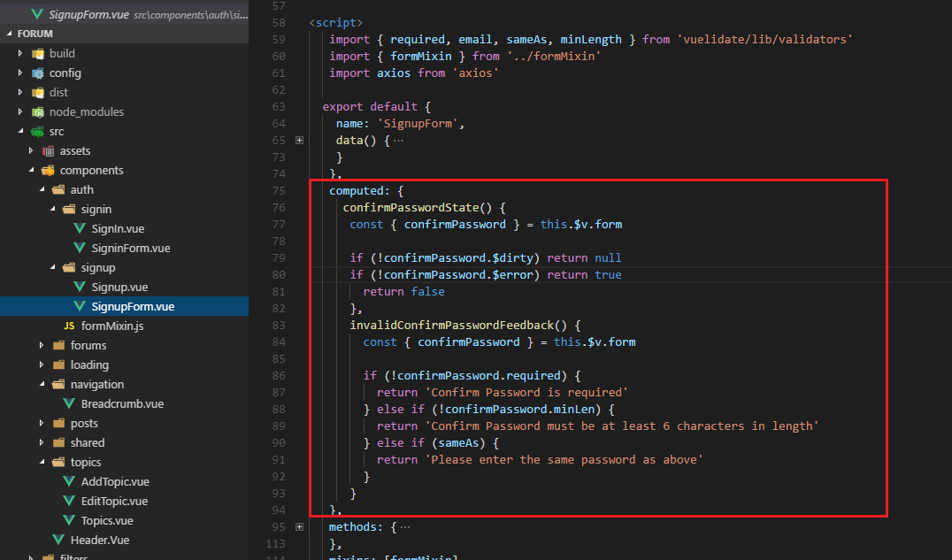Open SignIn.vue file
This screenshot has width=952, height=560.
click(x=118, y=228)
